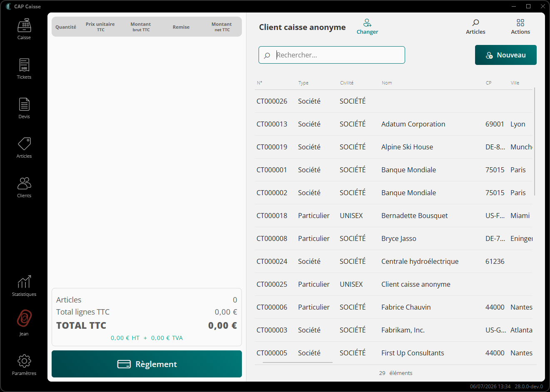Sort clients by the Ville column
This screenshot has width=550, height=392.
click(515, 83)
